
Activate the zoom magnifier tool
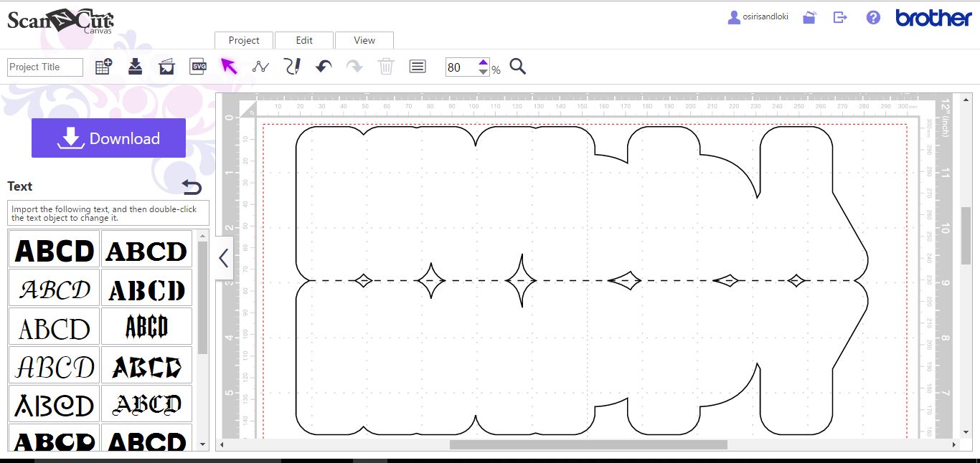tap(518, 67)
